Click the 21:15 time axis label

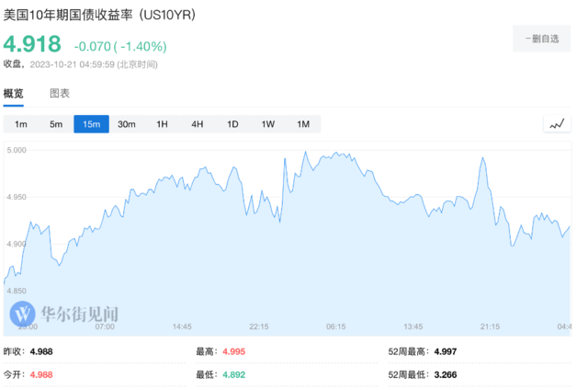pos(490,327)
